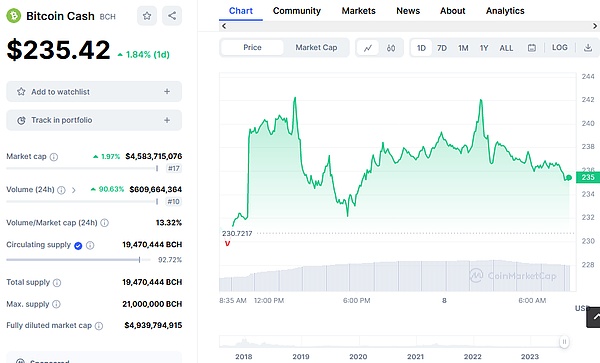Click the timeline range slider handle
The width and height of the screenshot is (600, 363).
[x=564, y=342]
